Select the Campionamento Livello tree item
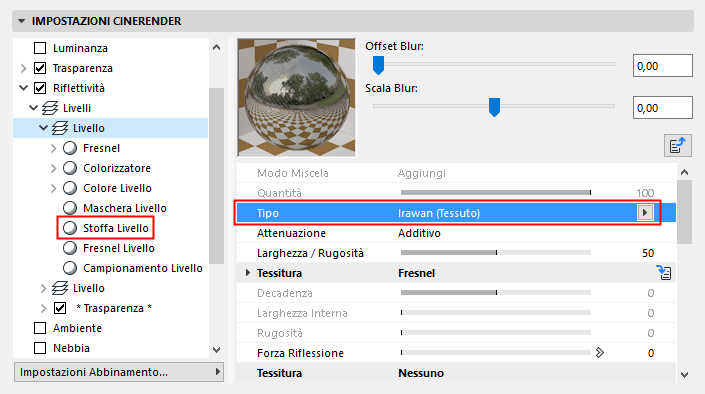 click(x=143, y=268)
